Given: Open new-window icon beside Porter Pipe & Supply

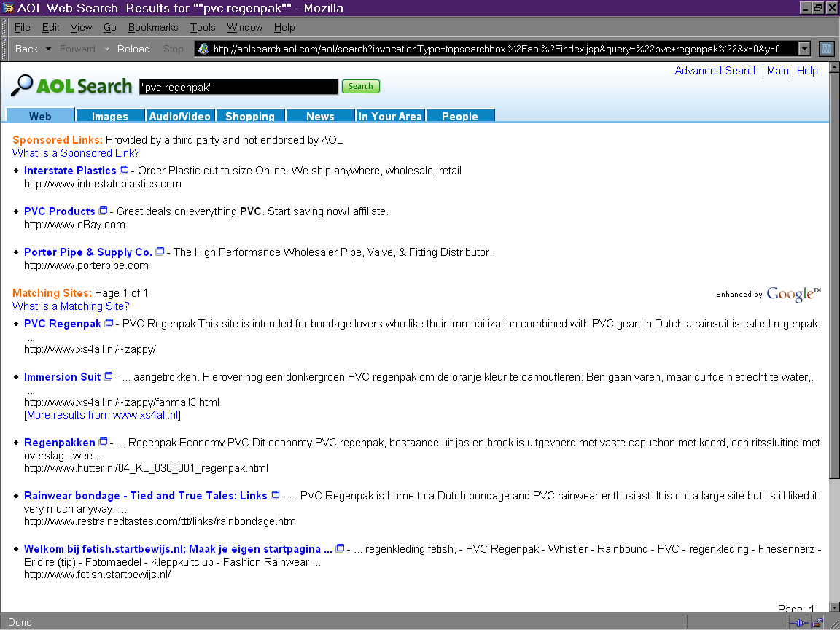Looking at the screenshot, I should tap(160, 252).
